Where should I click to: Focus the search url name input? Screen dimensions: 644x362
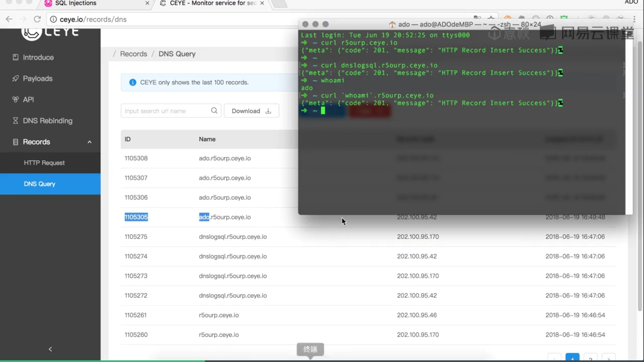click(164, 111)
